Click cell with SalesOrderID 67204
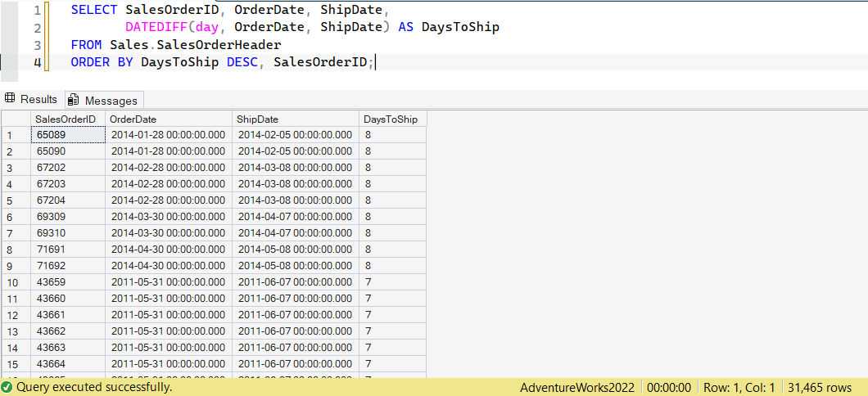The width and height of the screenshot is (868, 396). (x=67, y=200)
